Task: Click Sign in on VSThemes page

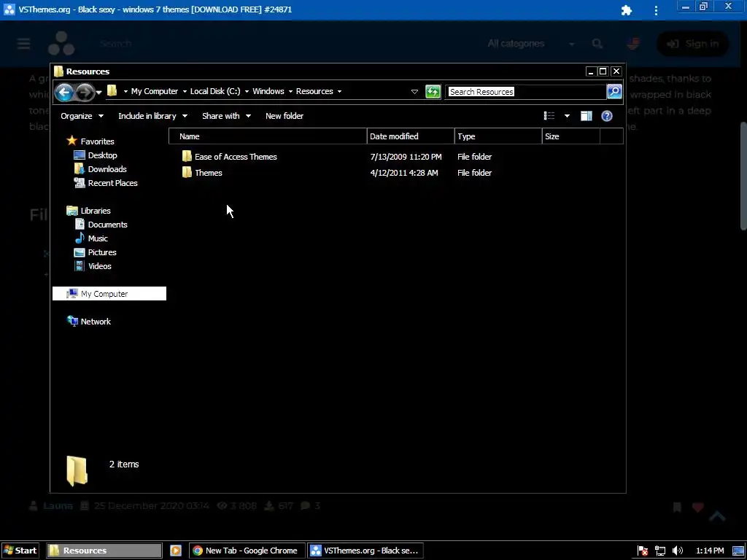Action: point(693,44)
